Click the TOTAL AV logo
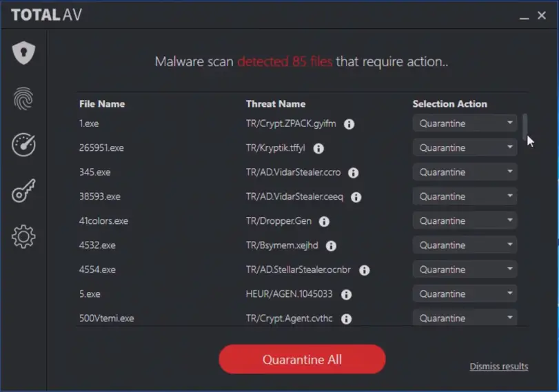The image size is (559, 392). click(46, 15)
